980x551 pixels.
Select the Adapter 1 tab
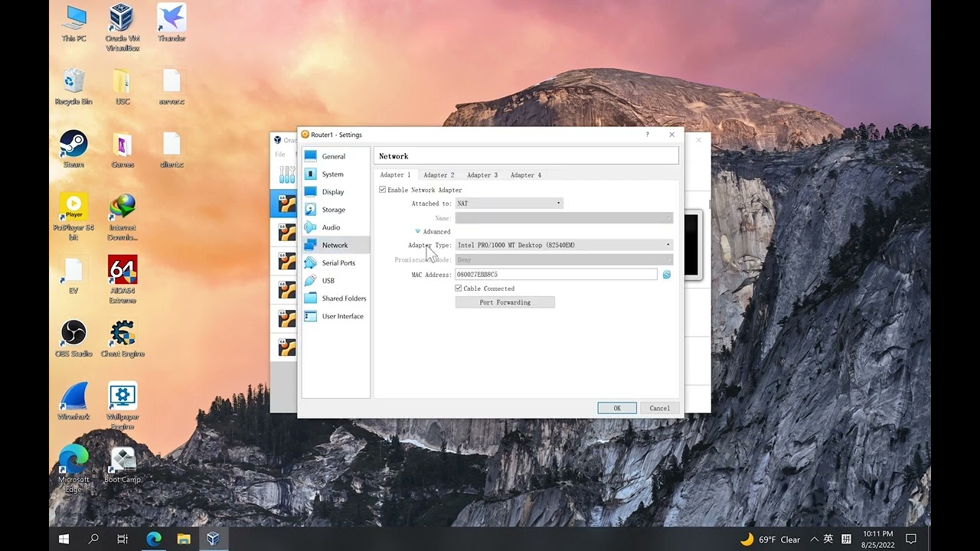(396, 175)
